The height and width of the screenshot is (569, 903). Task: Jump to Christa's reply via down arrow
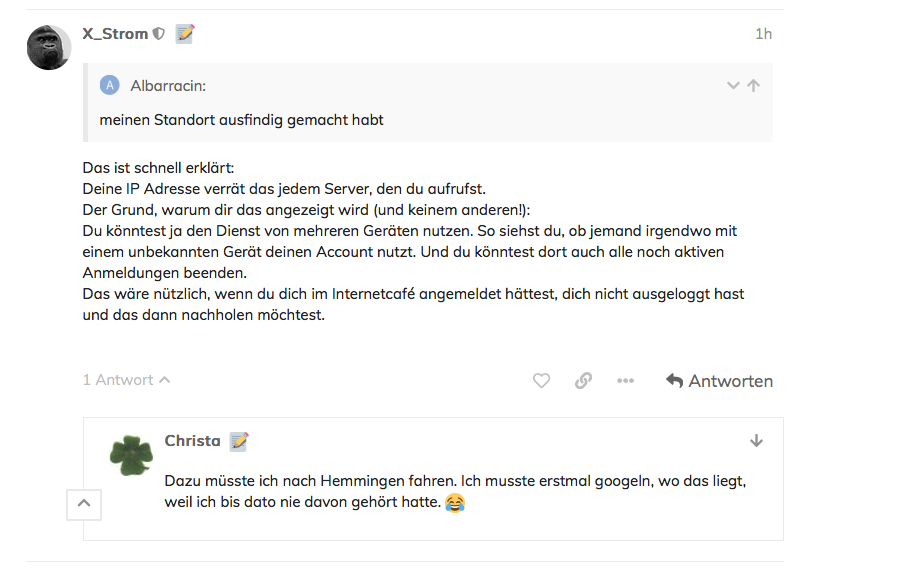pyautogui.click(x=756, y=441)
